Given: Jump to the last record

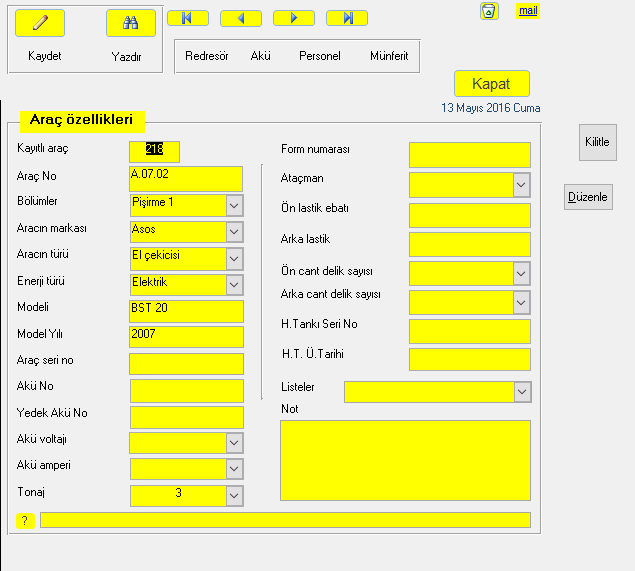Looking at the screenshot, I should (x=346, y=18).
